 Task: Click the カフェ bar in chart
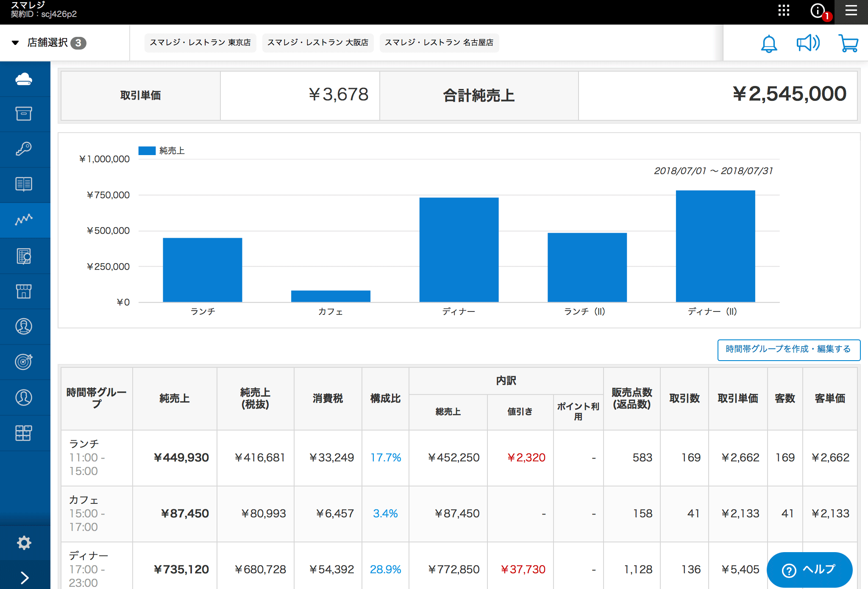(331, 296)
